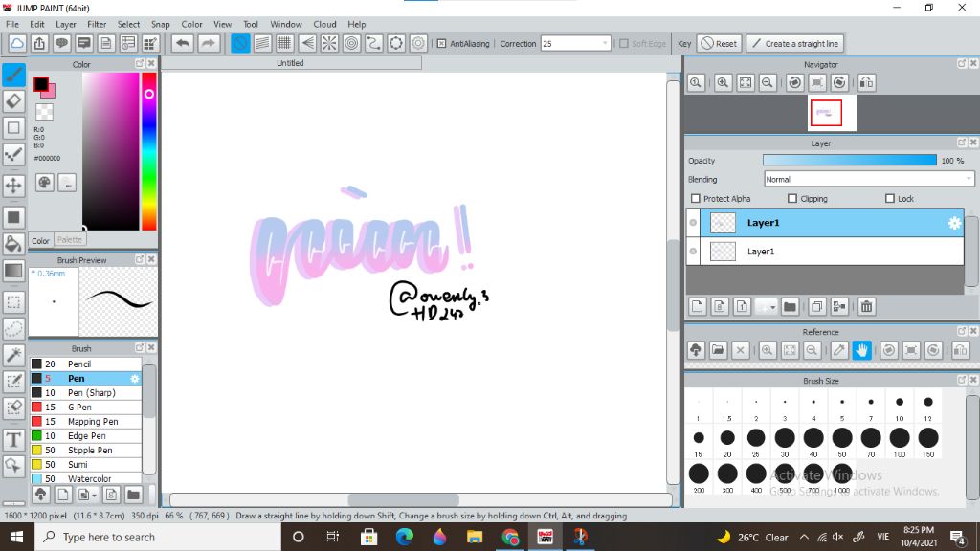This screenshot has width=980, height=551.
Task: Click the black foreground color swatch
Action: (x=40, y=84)
